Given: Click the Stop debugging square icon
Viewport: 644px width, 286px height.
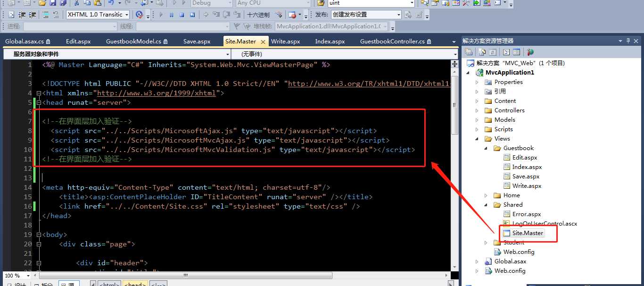Looking at the screenshot, I should pos(182,15).
